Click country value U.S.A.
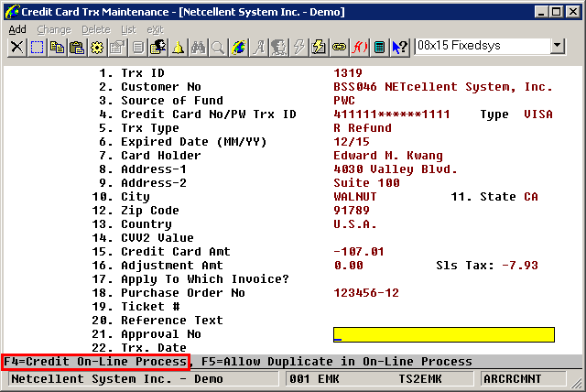The width and height of the screenshot is (586, 392). pos(355,224)
